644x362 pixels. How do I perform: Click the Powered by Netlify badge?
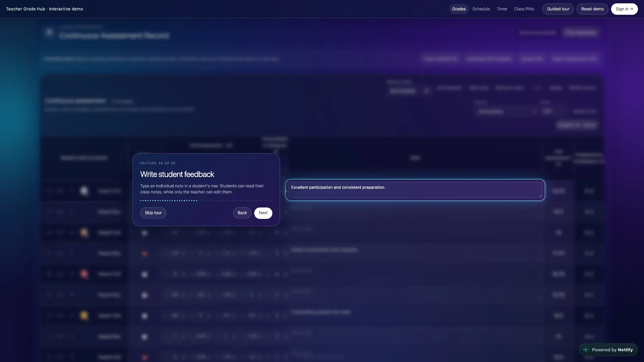click(608, 350)
